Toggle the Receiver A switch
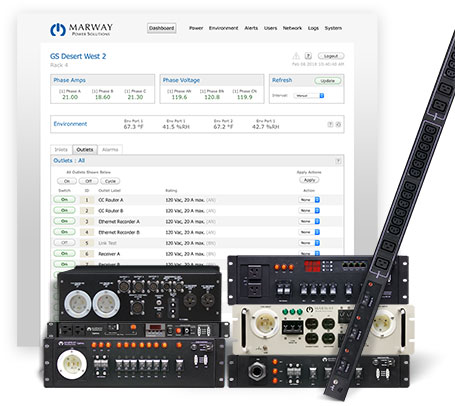455x406 pixels. (x=64, y=253)
